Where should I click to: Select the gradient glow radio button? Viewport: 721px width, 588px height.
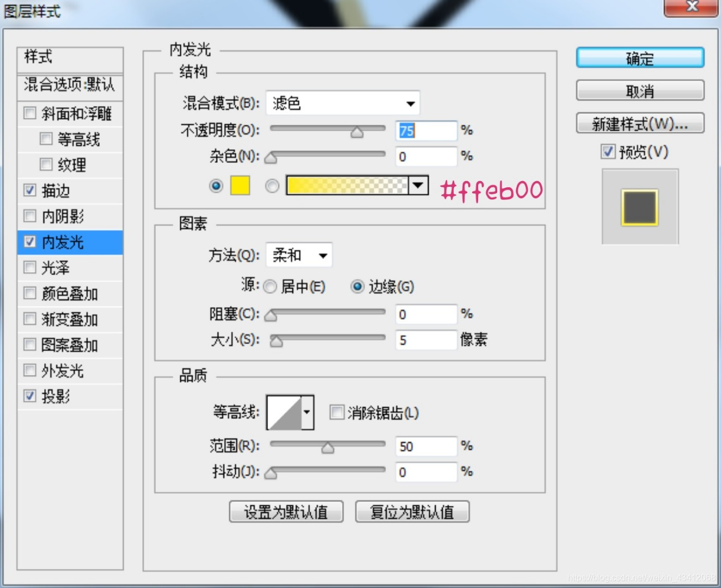pos(272,186)
